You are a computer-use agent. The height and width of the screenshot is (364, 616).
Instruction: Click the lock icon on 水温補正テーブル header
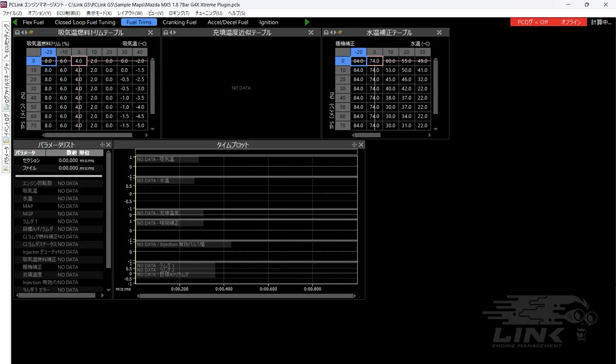click(326, 32)
